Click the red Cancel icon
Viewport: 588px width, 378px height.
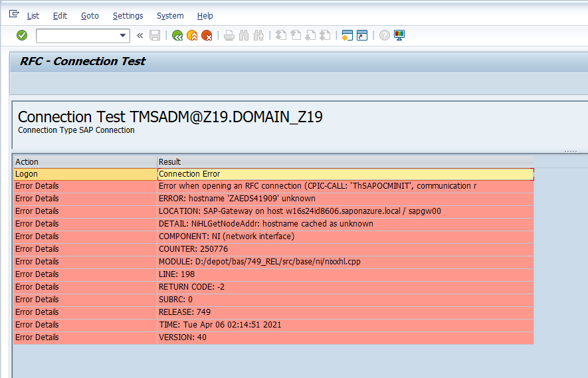[x=207, y=35]
